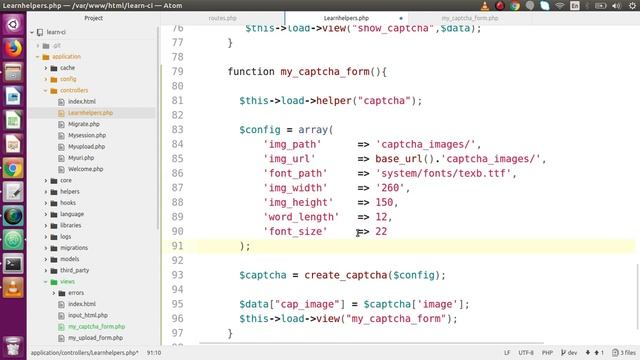640x360 pixels.
Task: Open my_captcha_form.php in the tree
Action: 96,327
